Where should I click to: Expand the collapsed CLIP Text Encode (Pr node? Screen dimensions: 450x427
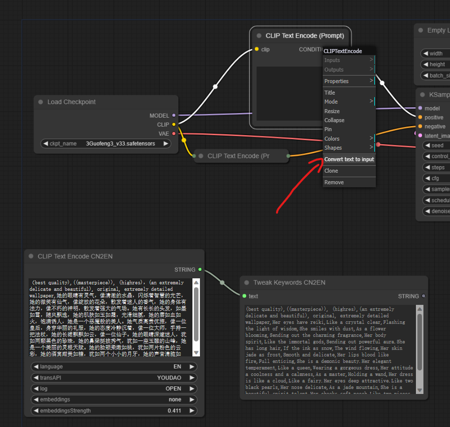coord(201,156)
